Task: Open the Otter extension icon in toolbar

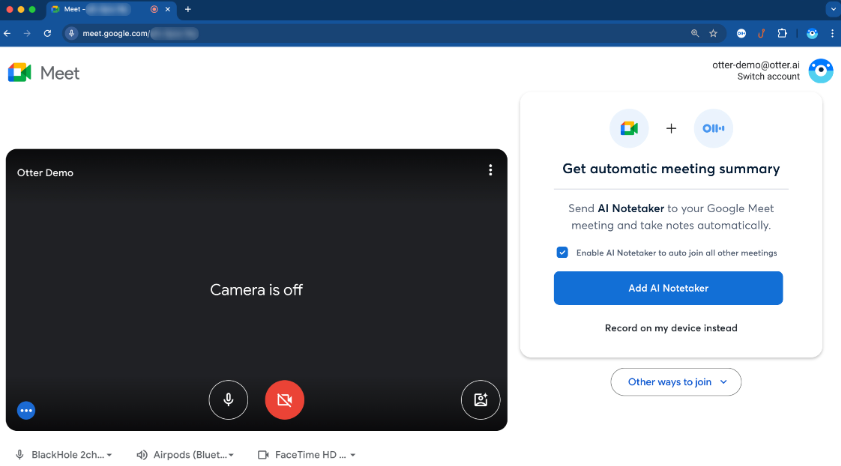Action: pos(741,33)
